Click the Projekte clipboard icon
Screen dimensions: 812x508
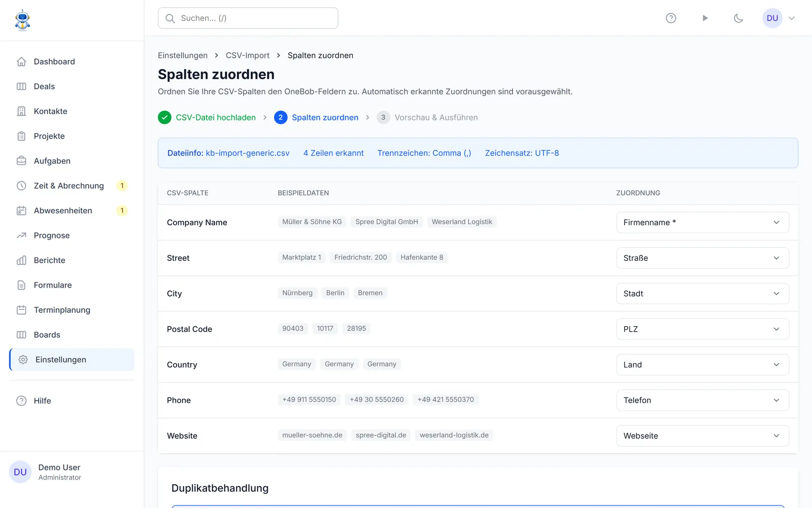[21, 136]
